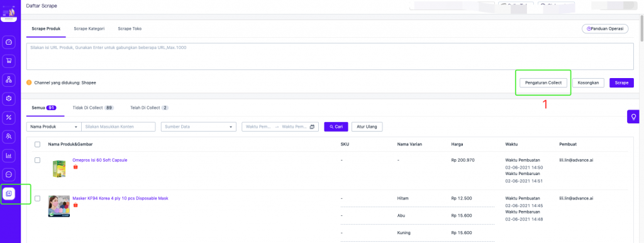Open the dashboard gauge icon in sidebar

[9, 42]
